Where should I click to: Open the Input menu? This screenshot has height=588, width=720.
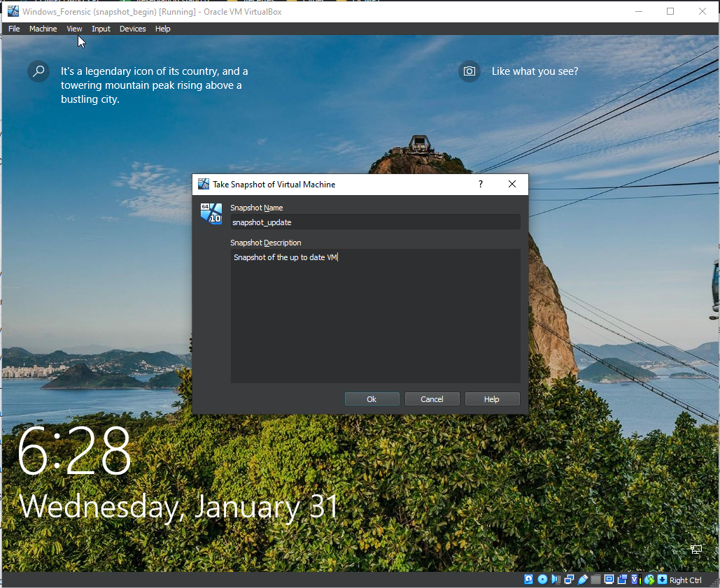[101, 29]
